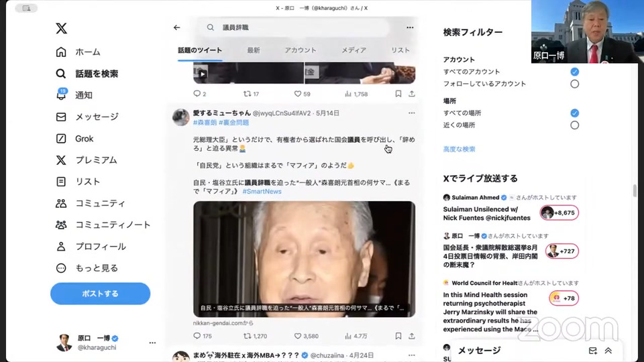This screenshot has height=362, width=644.
Task: Reply to 愛するミューちゃん tweet (175 replies)
Action: tap(203, 336)
